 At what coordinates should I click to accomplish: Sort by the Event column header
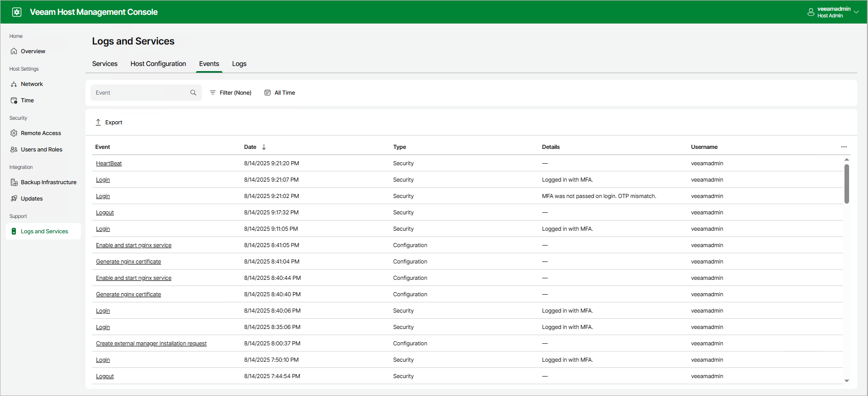pos(103,147)
